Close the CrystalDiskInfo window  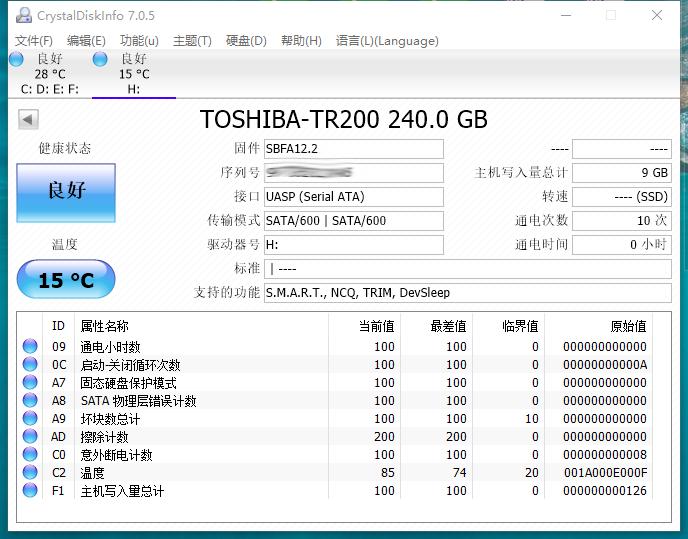pyautogui.click(x=657, y=15)
